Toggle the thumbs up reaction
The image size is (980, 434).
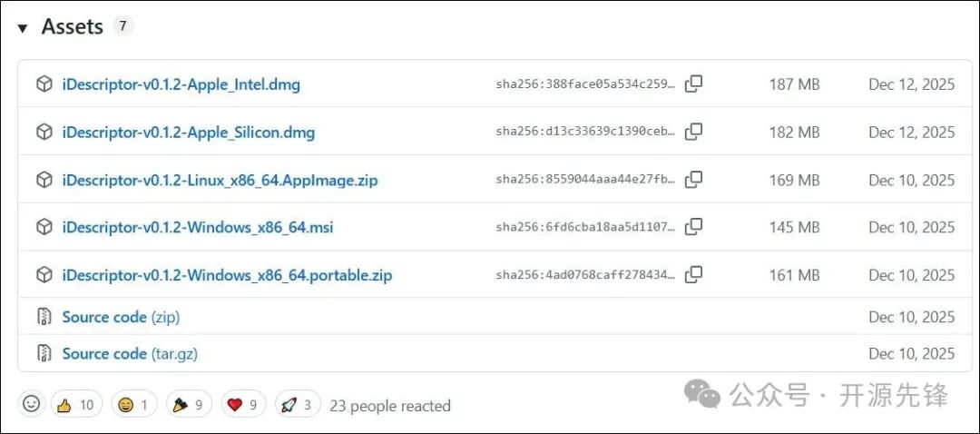pos(76,405)
